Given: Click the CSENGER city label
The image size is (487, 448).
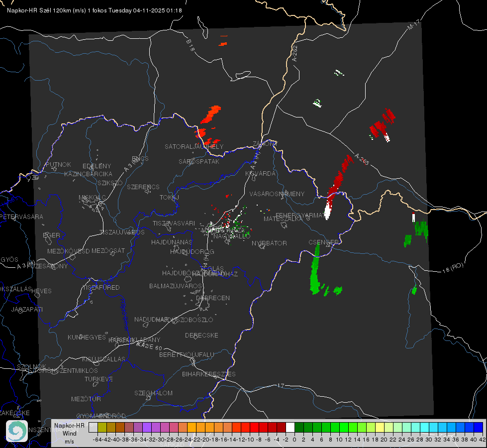Looking at the screenshot, I should 324,242.
